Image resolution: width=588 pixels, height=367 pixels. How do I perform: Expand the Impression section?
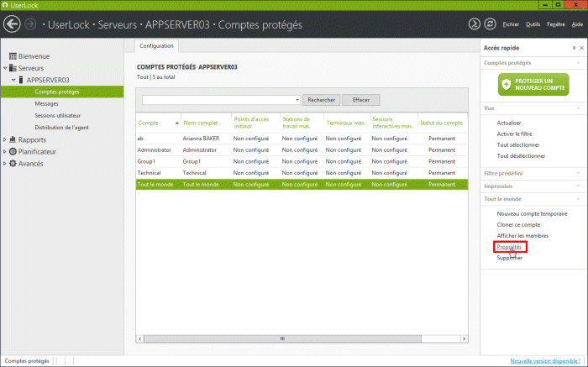point(579,186)
